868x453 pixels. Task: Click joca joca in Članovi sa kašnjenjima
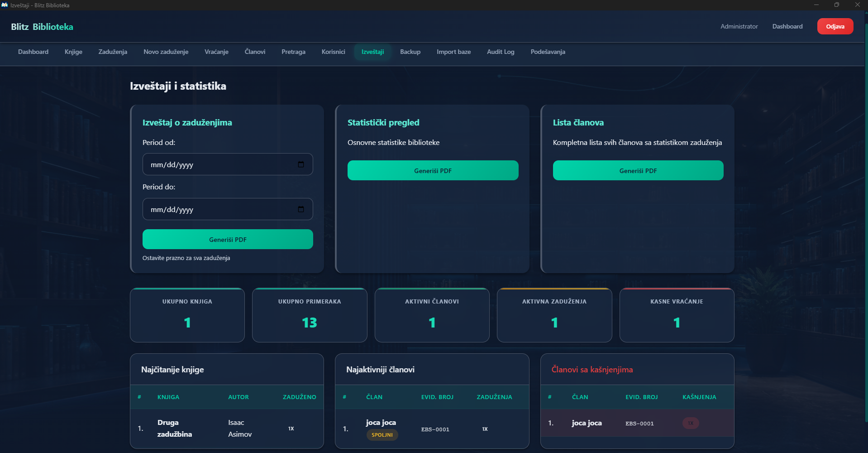pyautogui.click(x=587, y=423)
